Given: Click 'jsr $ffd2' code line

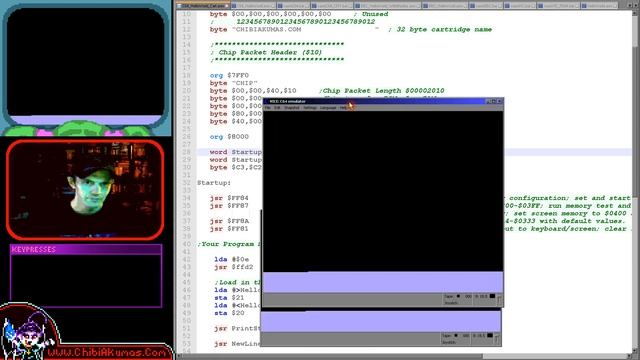Looking at the screenshot, I should tap(233, 267).
